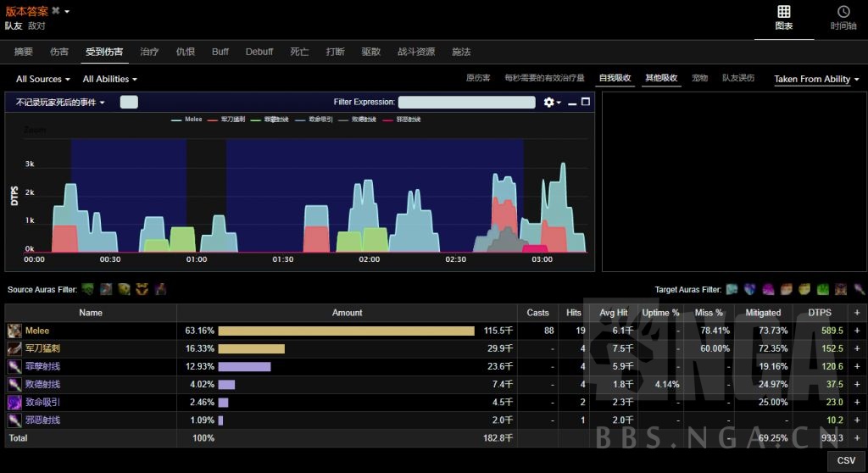Screen dimensions: 868x473
Task: Open the All Abilities dropdown
Action: tap(109, 79)
